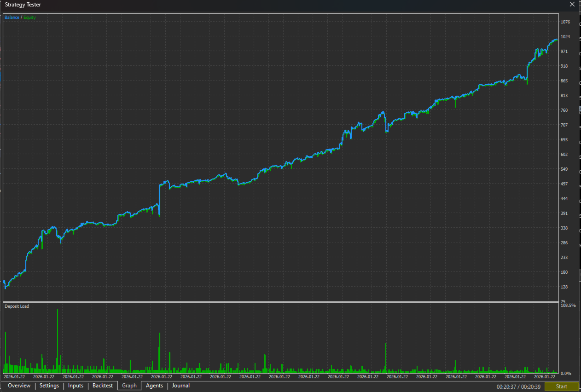Screen dimensions: 581x392
Task: Show the Journal tab
Action: pyautogui.click(x=181, y=386)
